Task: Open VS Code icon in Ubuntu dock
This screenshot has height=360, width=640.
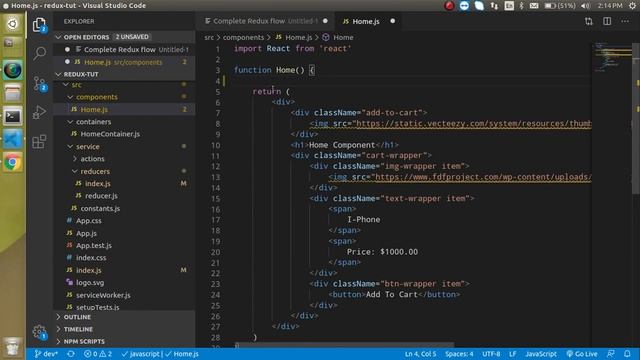Action: point(13,140)
